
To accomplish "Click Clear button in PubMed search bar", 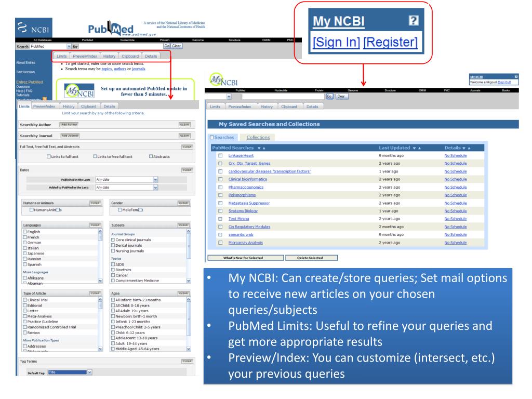I will coord(177,46).
